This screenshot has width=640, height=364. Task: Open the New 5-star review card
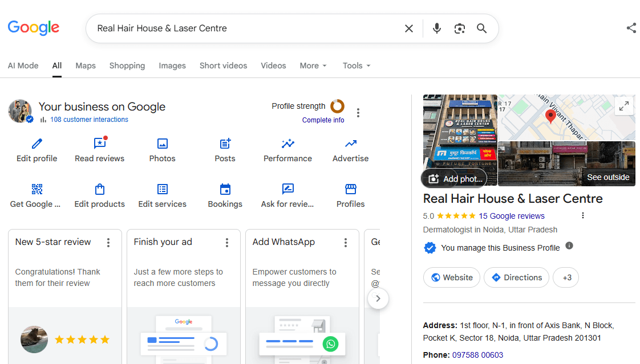tap(65, 297)
